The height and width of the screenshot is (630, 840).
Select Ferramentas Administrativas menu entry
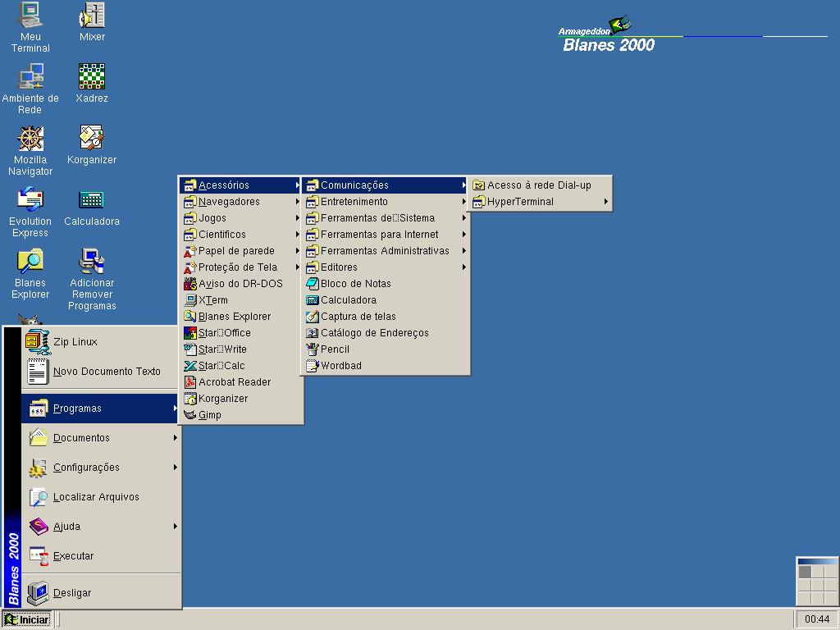click(386, 251)
